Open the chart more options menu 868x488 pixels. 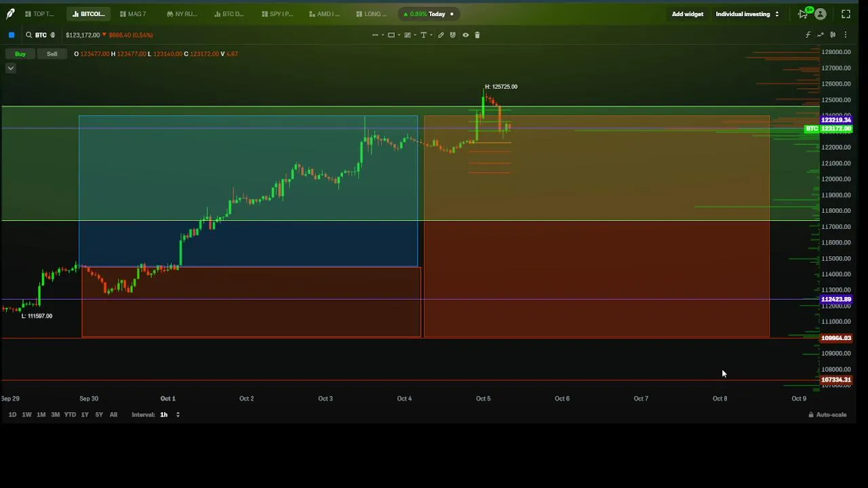845,35
